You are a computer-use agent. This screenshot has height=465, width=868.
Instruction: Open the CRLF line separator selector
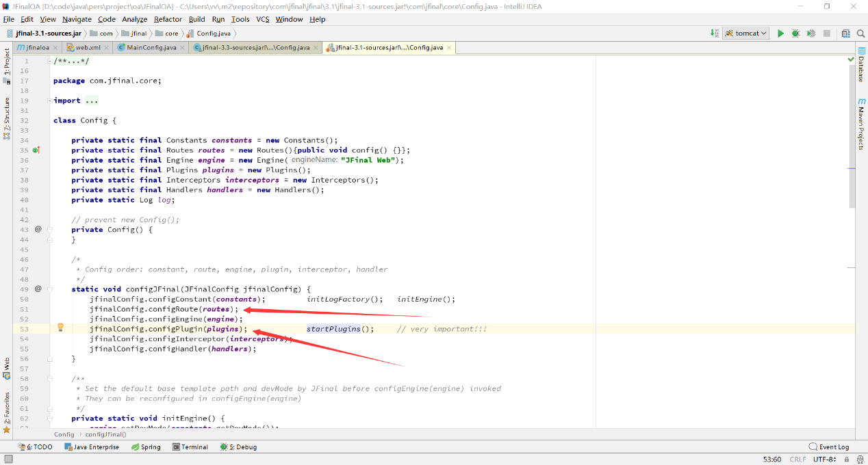[798, 460]
